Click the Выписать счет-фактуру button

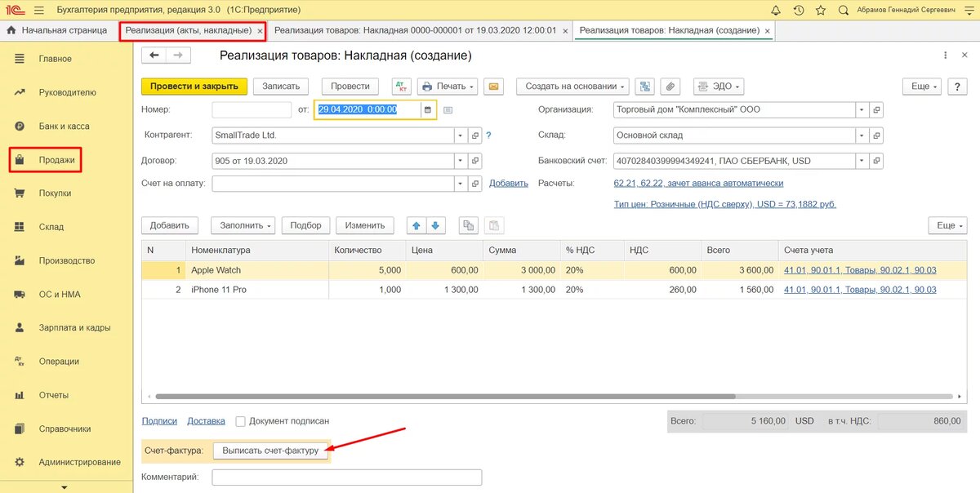[270, 451]
